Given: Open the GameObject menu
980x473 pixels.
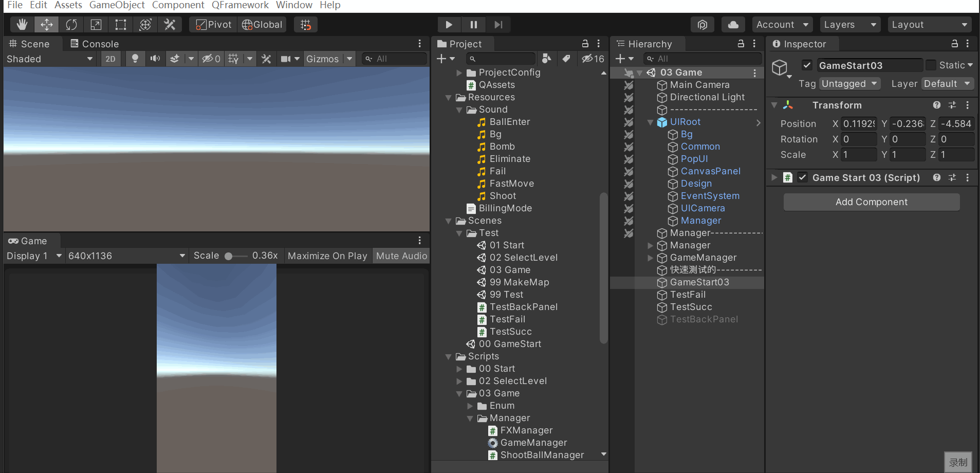Looking at the screenshot, I should [x=117, y=5].
